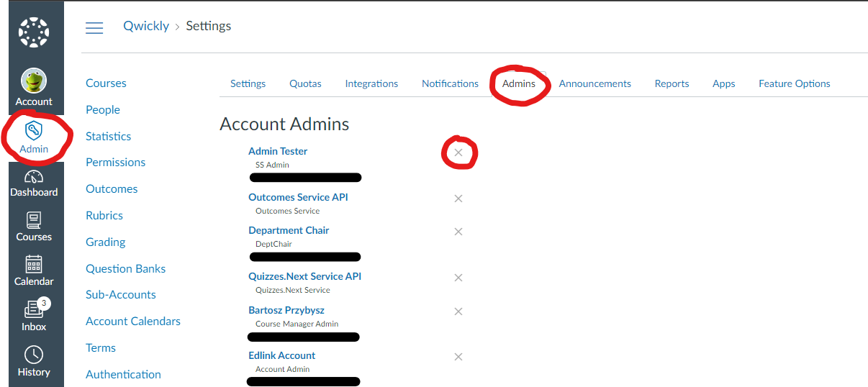Remove Admin Tester from account admins
868x387 pixels.
click(x=458, y=152)
